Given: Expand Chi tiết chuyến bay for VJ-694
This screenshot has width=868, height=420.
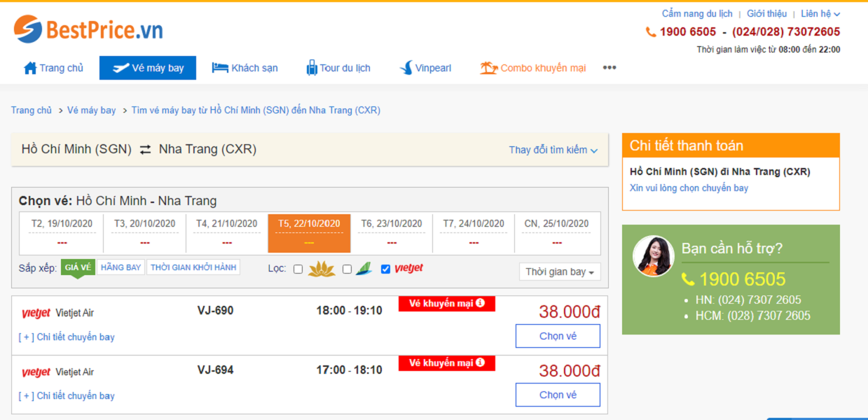Looking at the screenshot, I should (x=67, y=395).
